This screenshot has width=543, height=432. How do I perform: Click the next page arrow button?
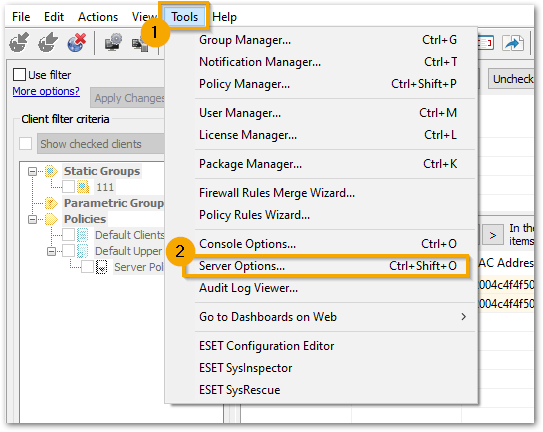(x=493, y=236)
